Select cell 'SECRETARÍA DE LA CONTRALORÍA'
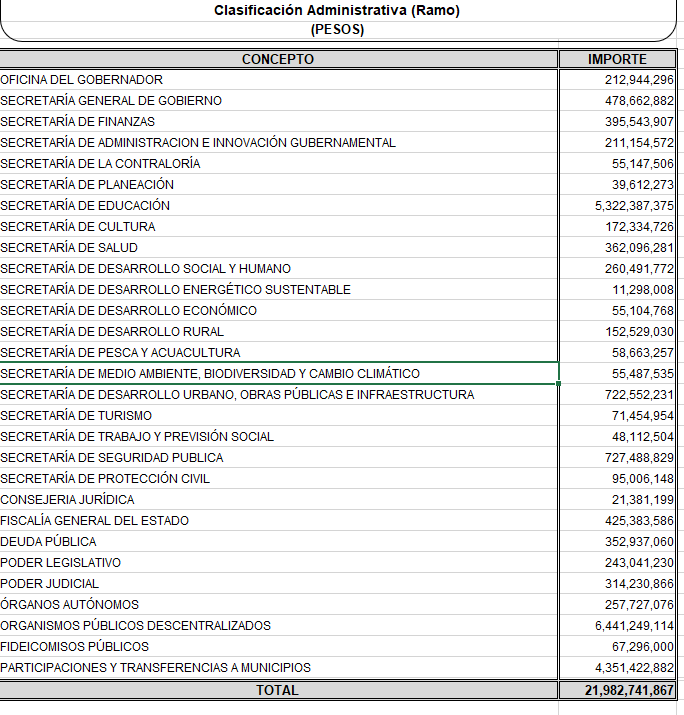 pyautogui.click(x=279, y=164)
